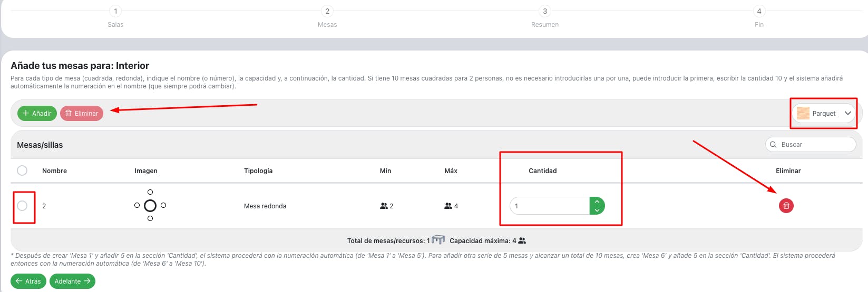Jump to step 3 Resumen
The height and width of the screenshot is (292, 868).
coord(545,11)
